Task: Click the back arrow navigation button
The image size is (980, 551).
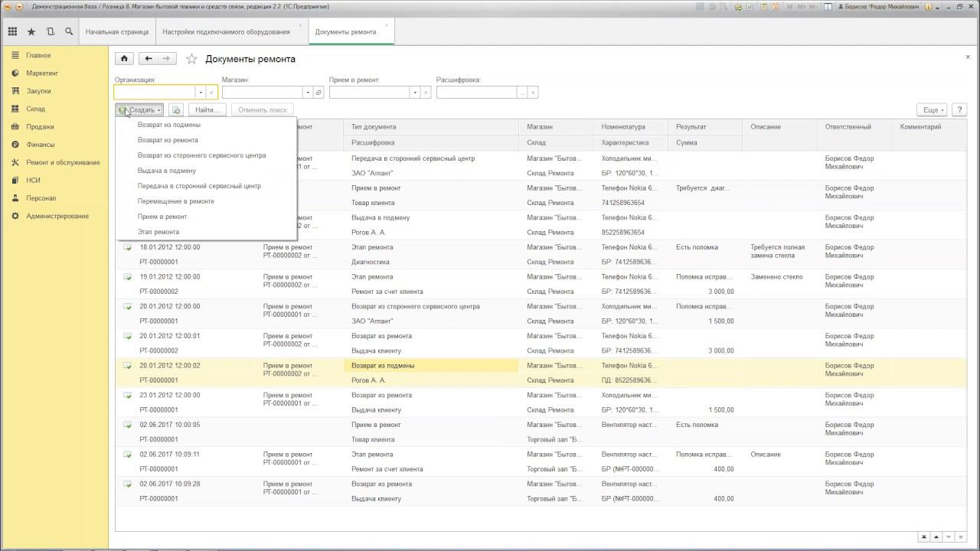Action: 149,59
